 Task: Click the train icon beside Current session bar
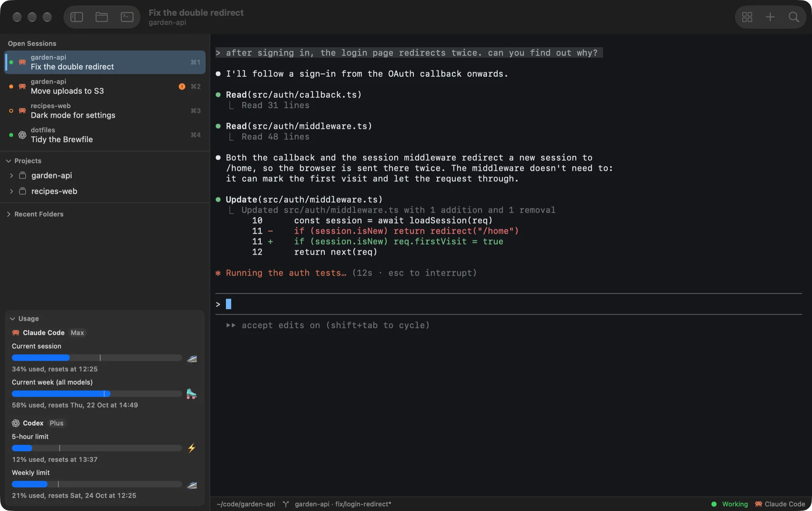[192, 358]
